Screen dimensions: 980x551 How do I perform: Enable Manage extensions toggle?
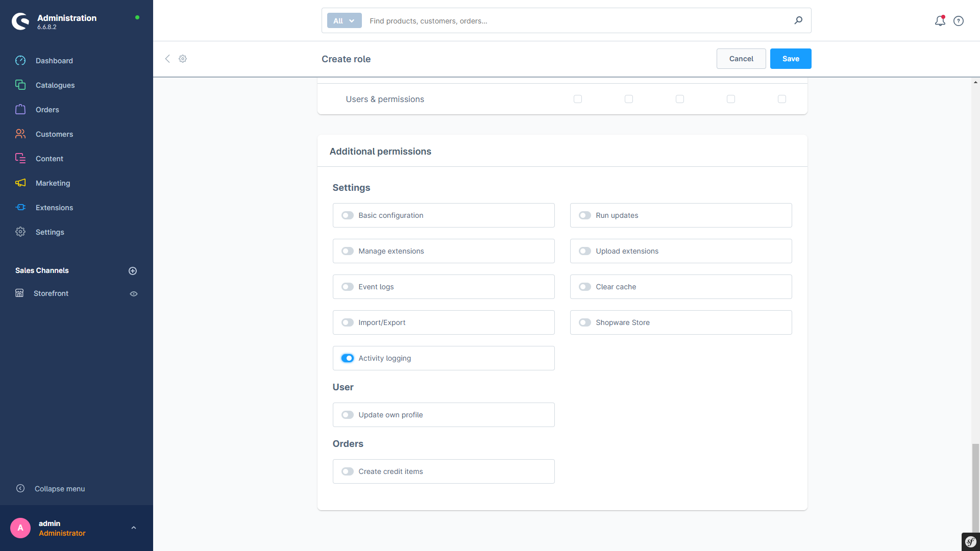348,252
